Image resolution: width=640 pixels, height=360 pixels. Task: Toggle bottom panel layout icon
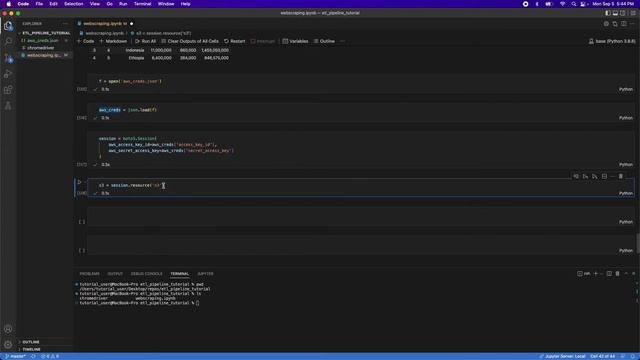[615, 13]
